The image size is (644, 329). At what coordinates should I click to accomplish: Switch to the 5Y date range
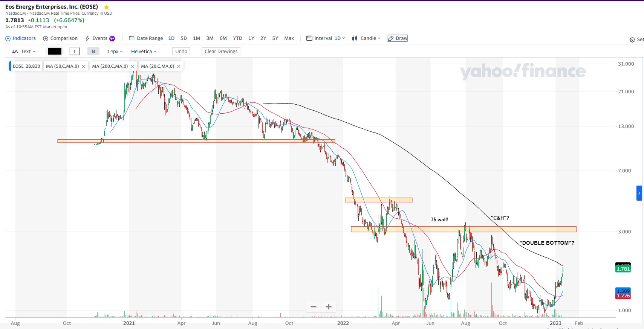click(275, 38)
